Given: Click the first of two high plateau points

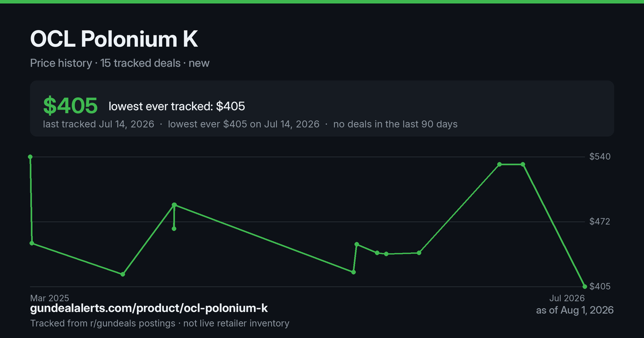Looking at the screenshot, I should (499, 164).
